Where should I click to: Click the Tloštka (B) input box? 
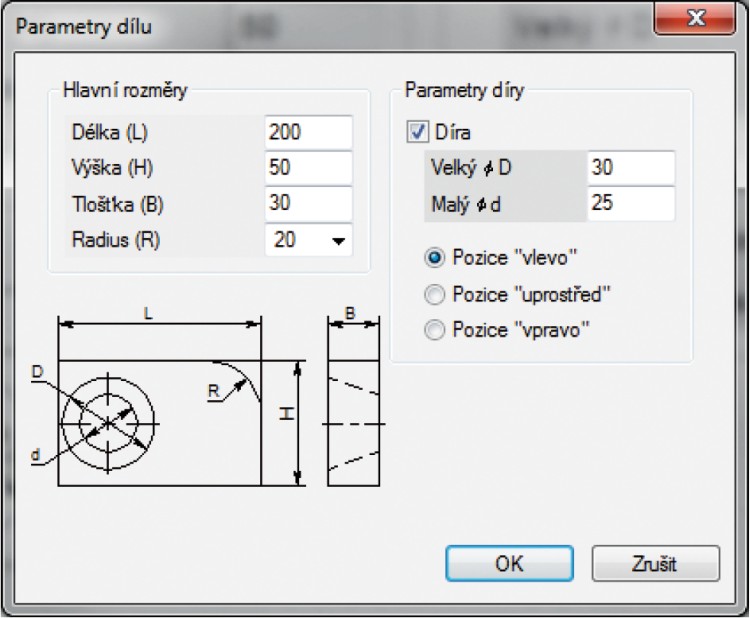[x=308, y=204]
